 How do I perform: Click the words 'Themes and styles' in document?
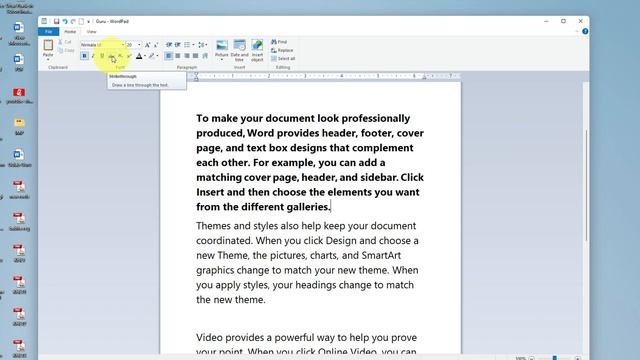(237, 226)
